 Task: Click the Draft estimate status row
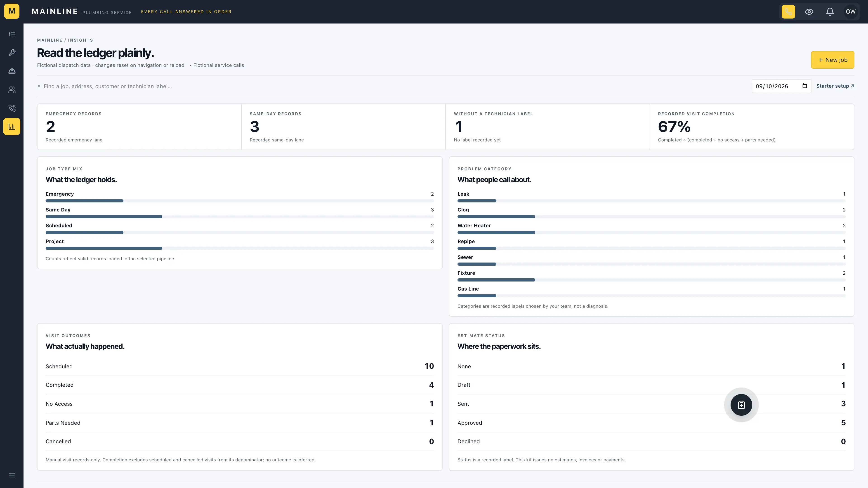tap(651, 385)
